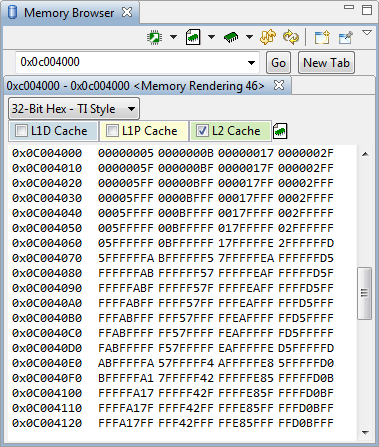This screenshot has width=379, height=447.
Task: Select address row 0x0C004100
Action: tap(47, 393)
